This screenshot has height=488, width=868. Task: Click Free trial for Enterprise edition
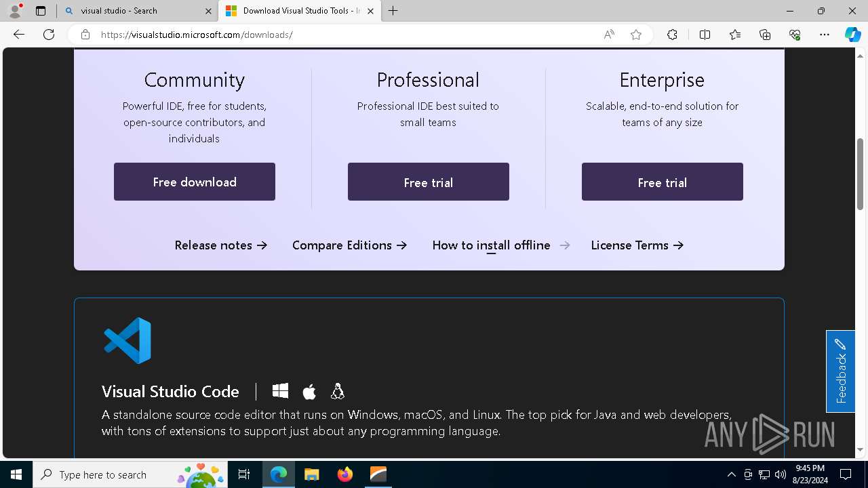(x=663, y=182)
